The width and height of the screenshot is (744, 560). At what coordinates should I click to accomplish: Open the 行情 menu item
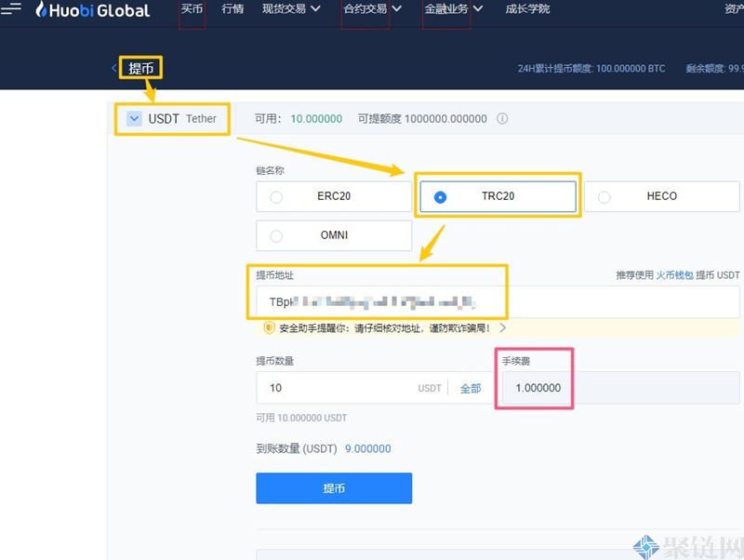(x=232, y=9)
